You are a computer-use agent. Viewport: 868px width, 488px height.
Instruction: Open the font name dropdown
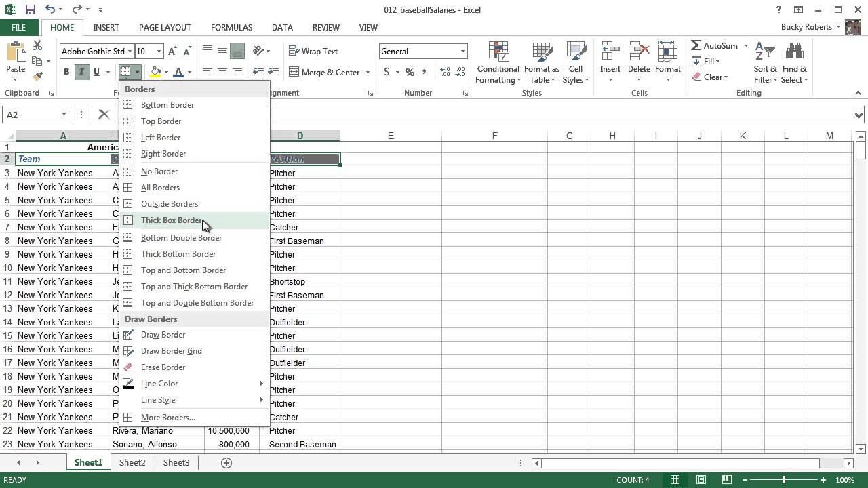coord(129,51)
